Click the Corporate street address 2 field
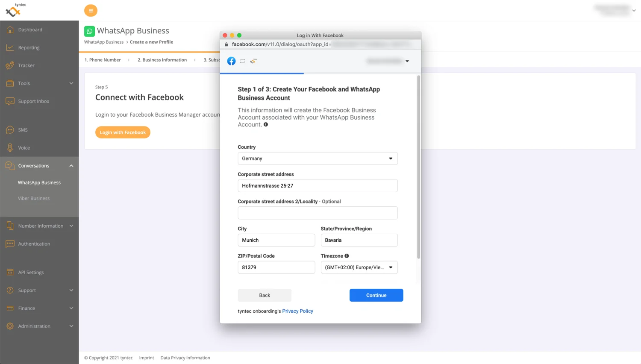641x364 pixels. click(318, 213)
